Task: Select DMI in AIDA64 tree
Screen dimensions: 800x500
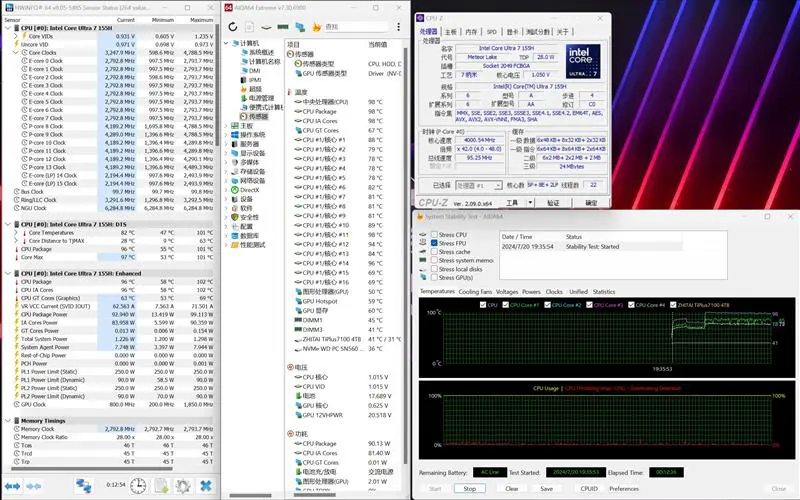Action: (x=255, y=71)
